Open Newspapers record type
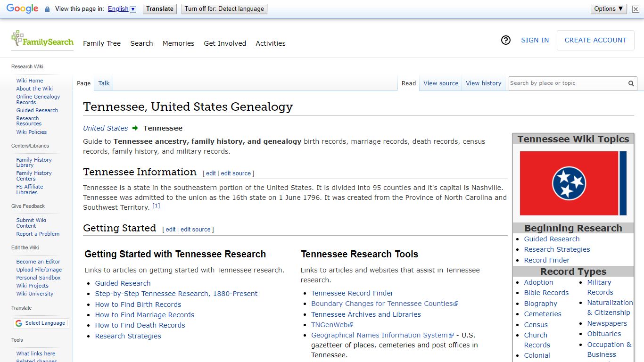This screenshot has height=362, width=644. point(607,323)
